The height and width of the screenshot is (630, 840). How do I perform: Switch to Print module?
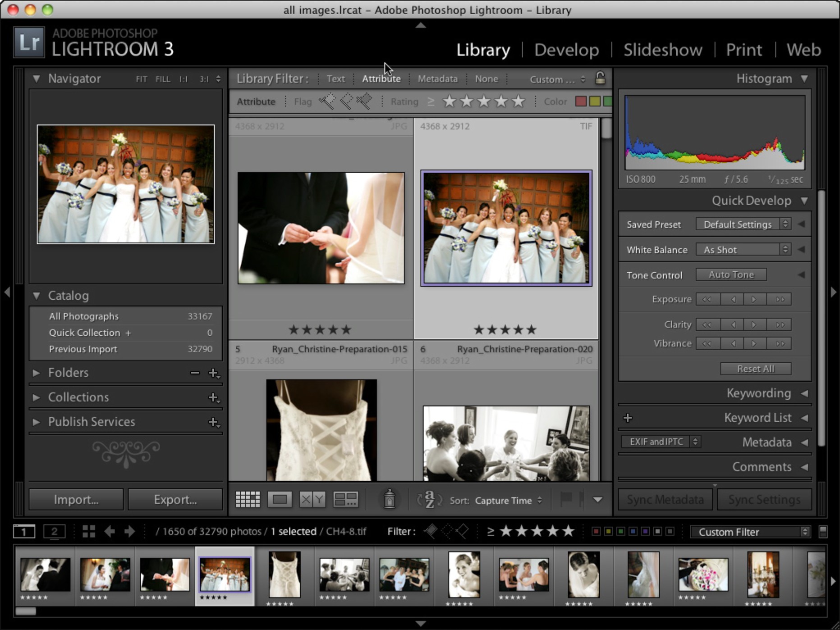(x=744, y=50)
